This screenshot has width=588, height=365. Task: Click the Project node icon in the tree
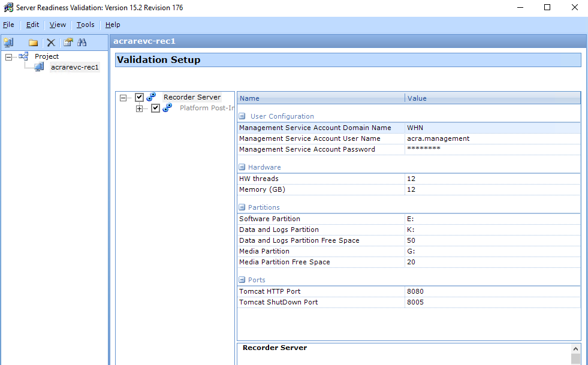point(23,56)
